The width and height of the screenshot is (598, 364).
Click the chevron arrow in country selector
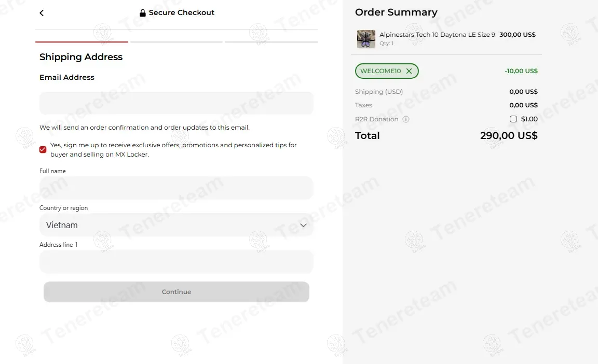(x=304, y=225)
